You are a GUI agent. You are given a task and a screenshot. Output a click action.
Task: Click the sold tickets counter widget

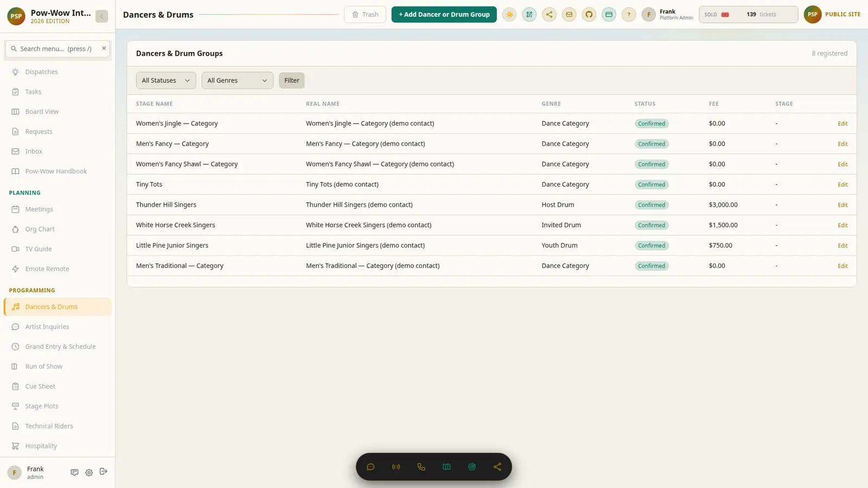pos(748,15)
